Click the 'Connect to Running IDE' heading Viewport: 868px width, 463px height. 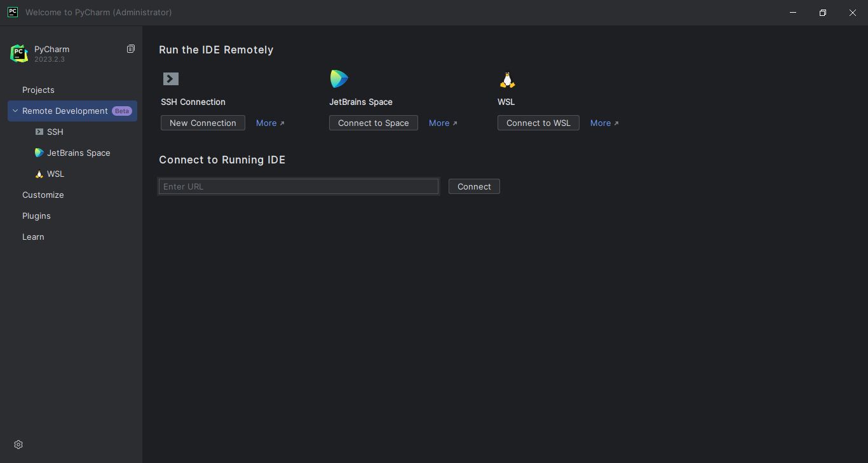(222, 160)
